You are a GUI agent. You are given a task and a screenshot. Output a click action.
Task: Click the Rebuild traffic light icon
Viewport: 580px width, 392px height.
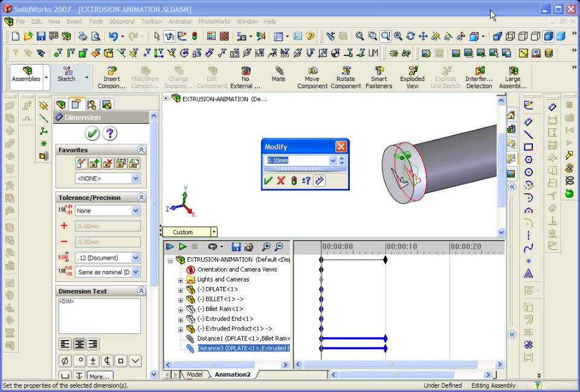point(195,36)
